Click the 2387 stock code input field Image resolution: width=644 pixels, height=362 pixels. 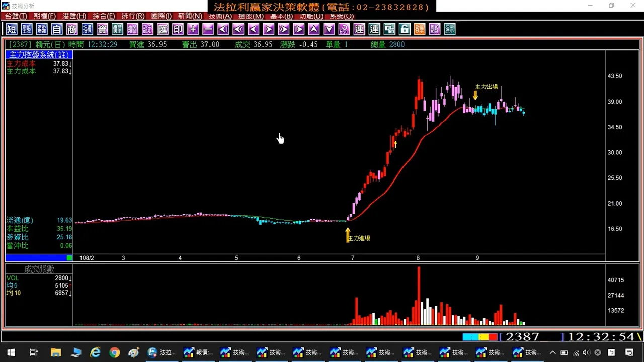click(531, 337)
